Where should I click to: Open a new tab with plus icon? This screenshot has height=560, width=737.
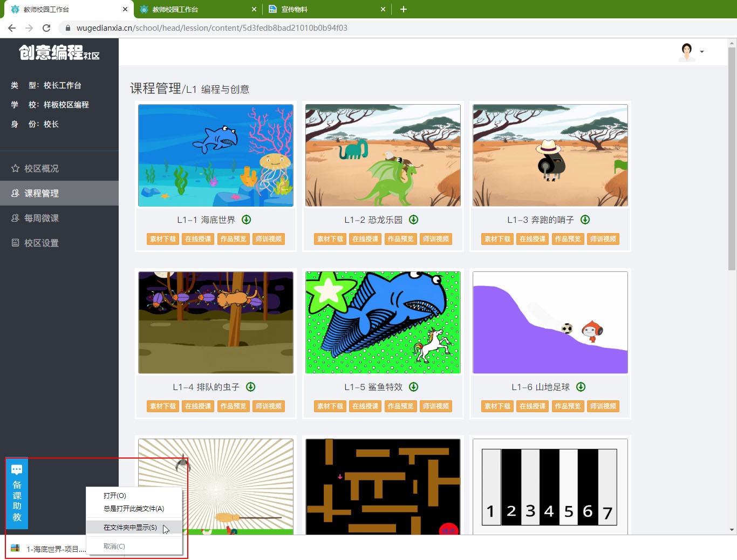click(x=404, y=9)
